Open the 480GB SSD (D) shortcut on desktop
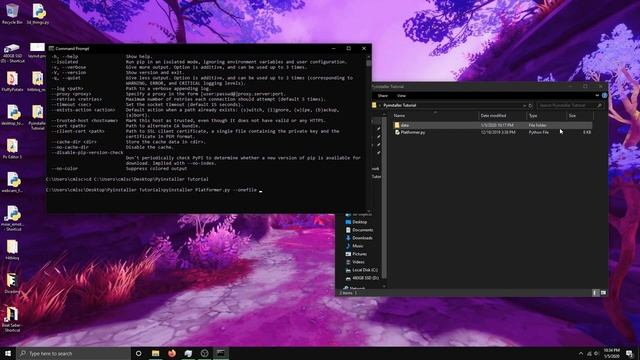Screen dimensions: 640x360 click(12, 53)
